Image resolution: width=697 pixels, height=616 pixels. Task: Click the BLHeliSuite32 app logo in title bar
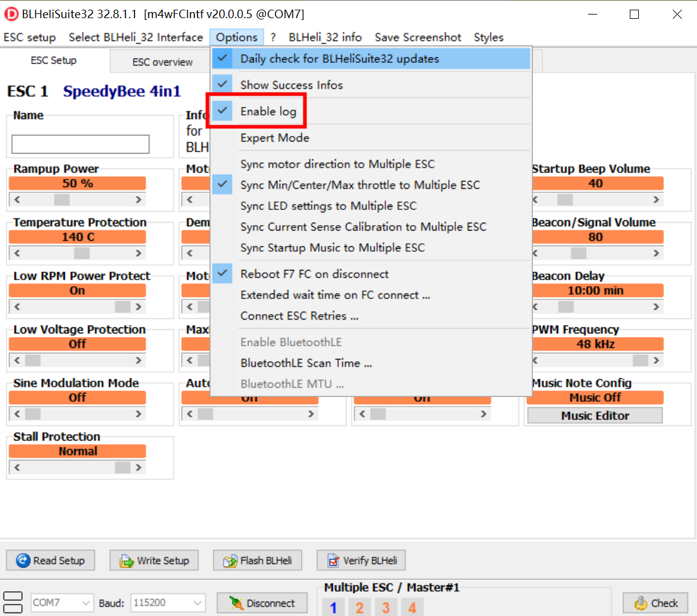(11, 14)
